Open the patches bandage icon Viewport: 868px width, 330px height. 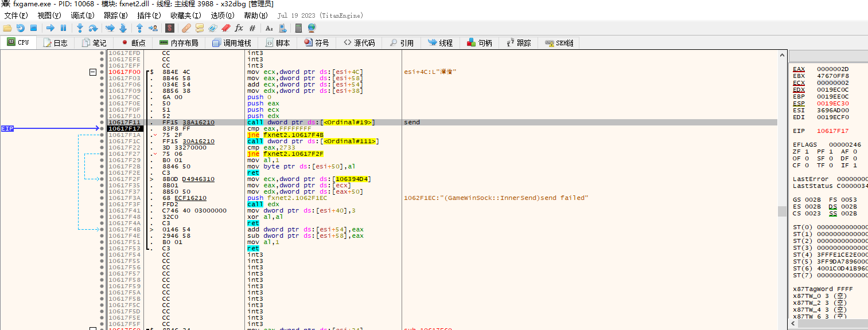coord(186,27)
